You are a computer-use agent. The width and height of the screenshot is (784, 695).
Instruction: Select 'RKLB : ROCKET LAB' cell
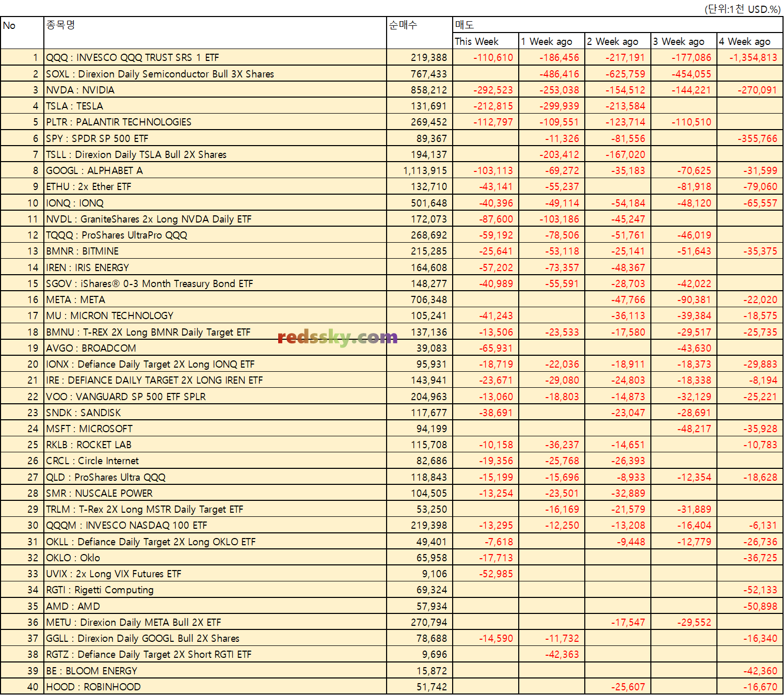215,445
